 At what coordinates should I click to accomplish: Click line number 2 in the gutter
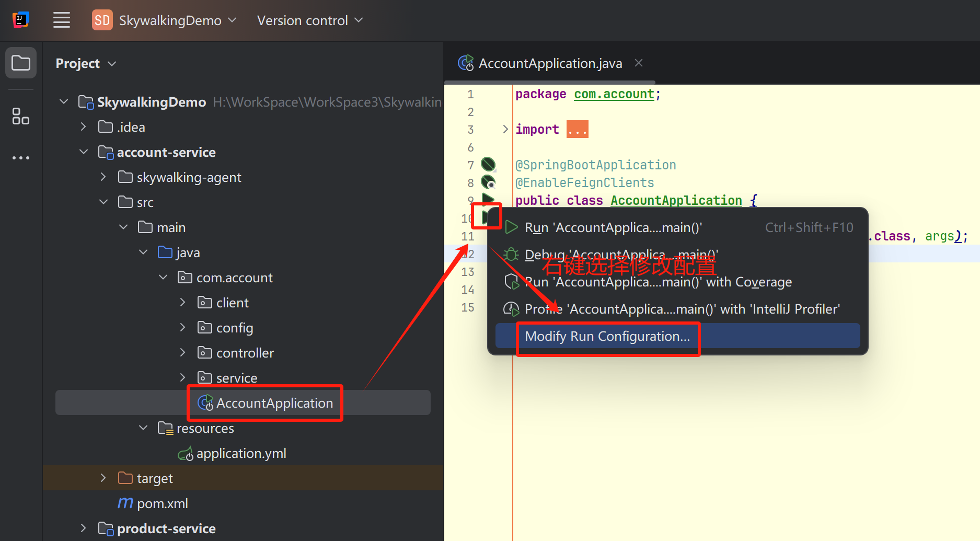tap(471, 112)
